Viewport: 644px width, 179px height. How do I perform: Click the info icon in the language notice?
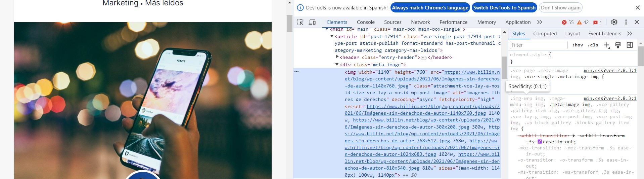click(301, 8)
